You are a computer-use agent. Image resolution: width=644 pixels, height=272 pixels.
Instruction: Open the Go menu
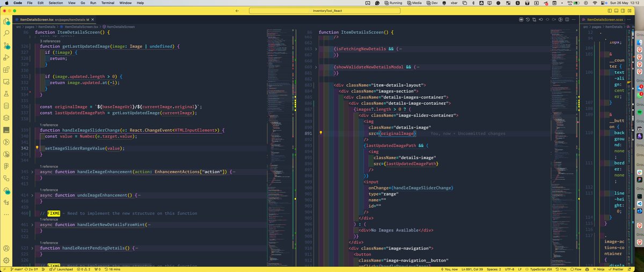[83, 3]
